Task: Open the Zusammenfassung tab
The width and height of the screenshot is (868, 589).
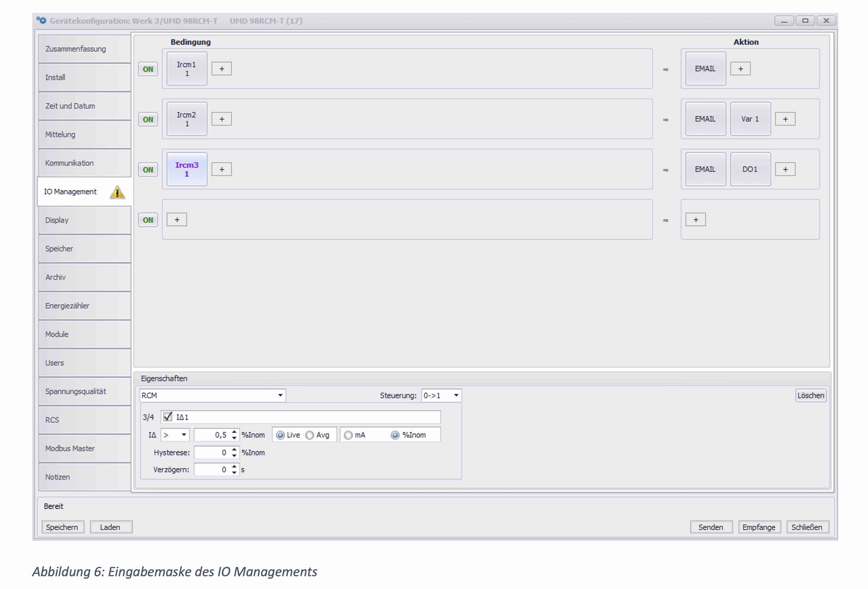Action: coord(85,49)
